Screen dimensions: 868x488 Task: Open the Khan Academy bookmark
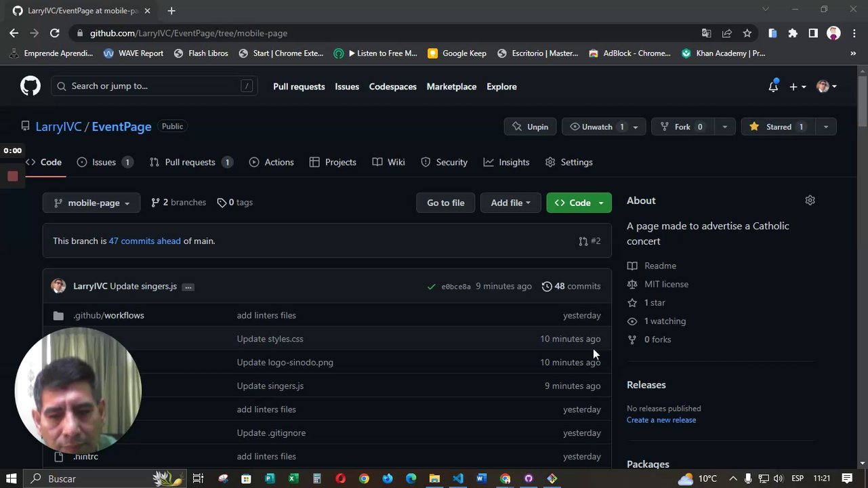[723, 53]
